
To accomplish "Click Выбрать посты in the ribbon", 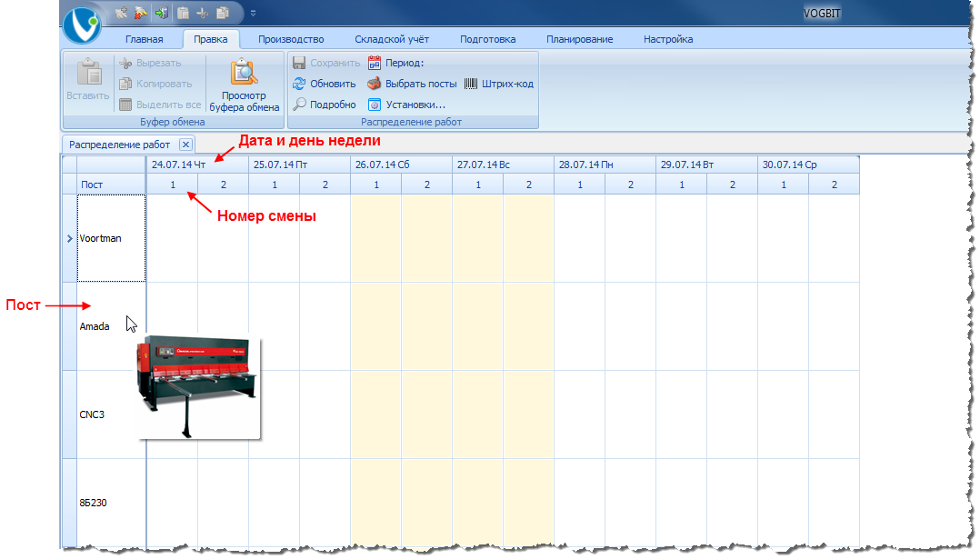I will pos(412,84).
